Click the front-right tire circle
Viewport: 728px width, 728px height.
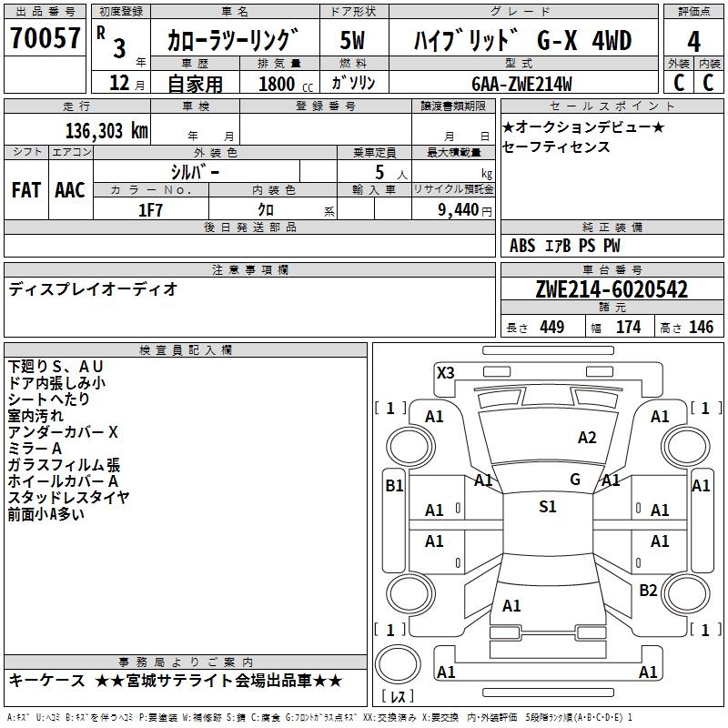pos(686,447)
